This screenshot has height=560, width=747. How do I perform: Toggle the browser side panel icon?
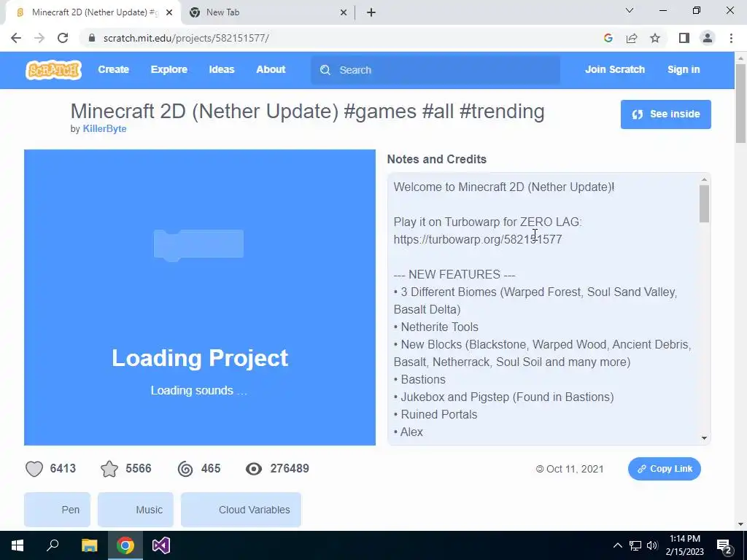[x=684, y=38]
